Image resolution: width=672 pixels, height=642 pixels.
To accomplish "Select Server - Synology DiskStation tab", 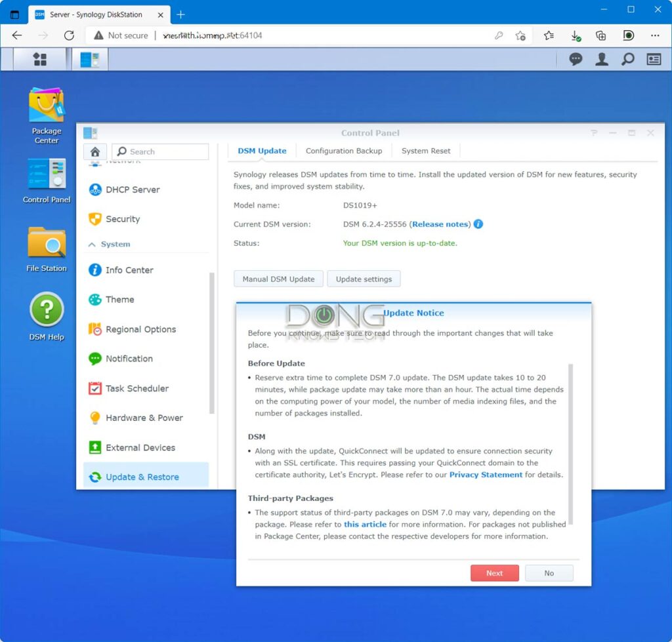I will point(99,14).
